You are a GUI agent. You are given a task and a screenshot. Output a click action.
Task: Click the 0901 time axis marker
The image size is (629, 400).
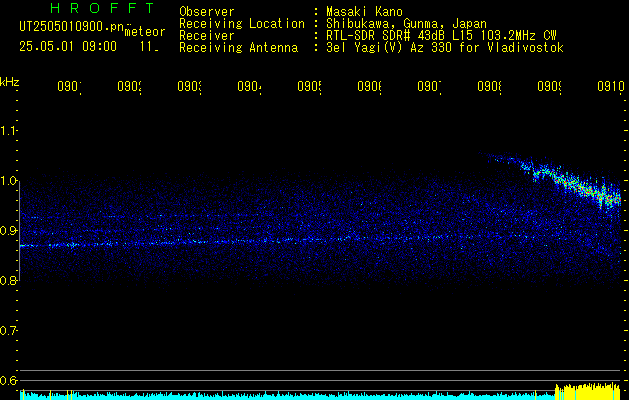69,86
